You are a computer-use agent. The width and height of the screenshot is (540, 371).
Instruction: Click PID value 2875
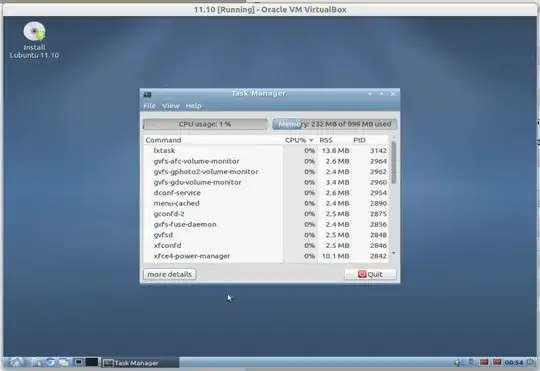(378, 214)
